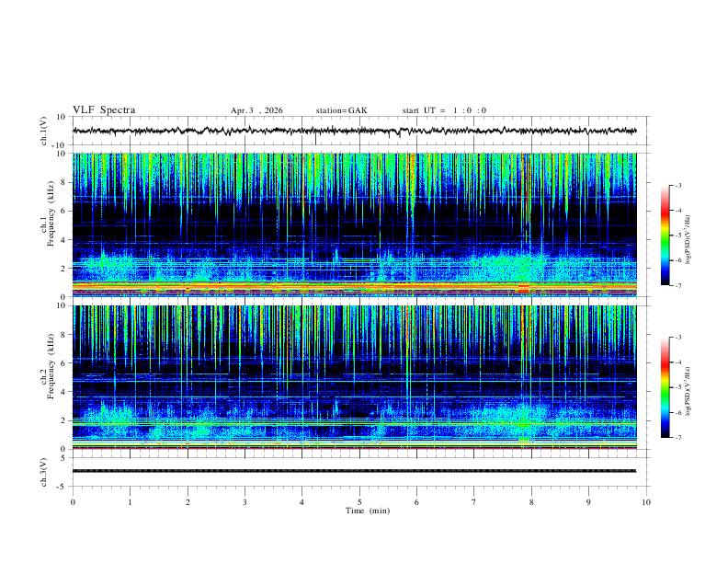
Task: Click the "-6" tick on ch.2 color bar
Action: [678, 412]
